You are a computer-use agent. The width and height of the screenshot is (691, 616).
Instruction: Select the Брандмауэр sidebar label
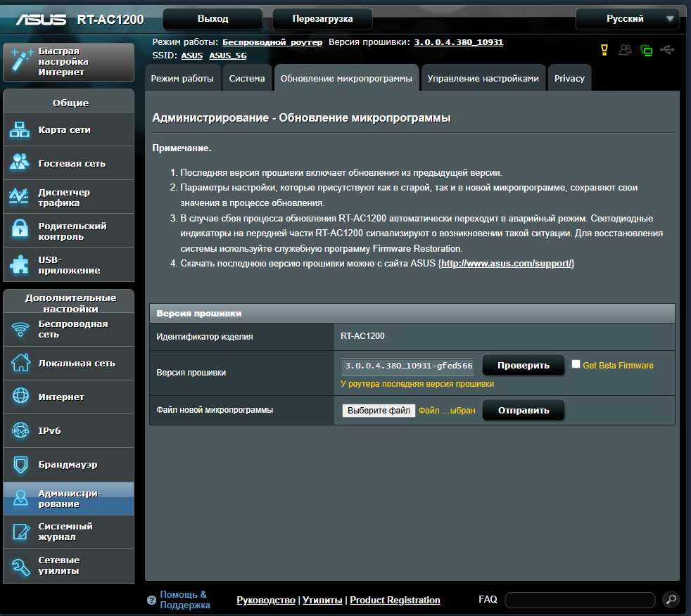pos(68,465)
